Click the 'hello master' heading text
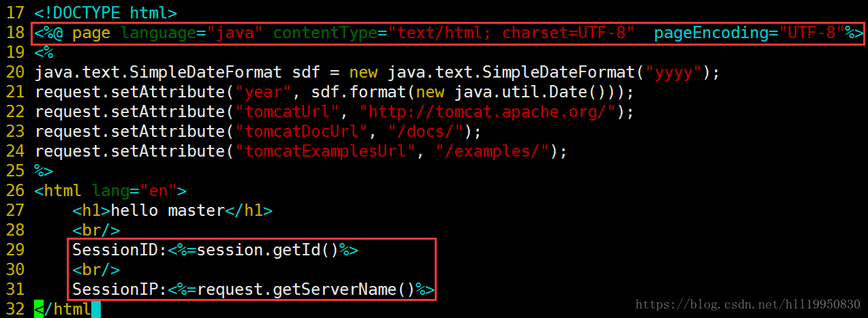 pos(168,210)
